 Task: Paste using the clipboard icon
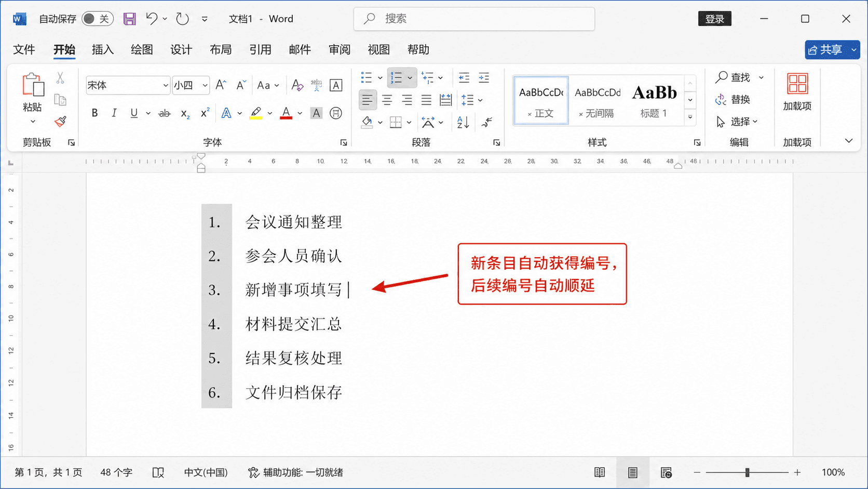33,85
